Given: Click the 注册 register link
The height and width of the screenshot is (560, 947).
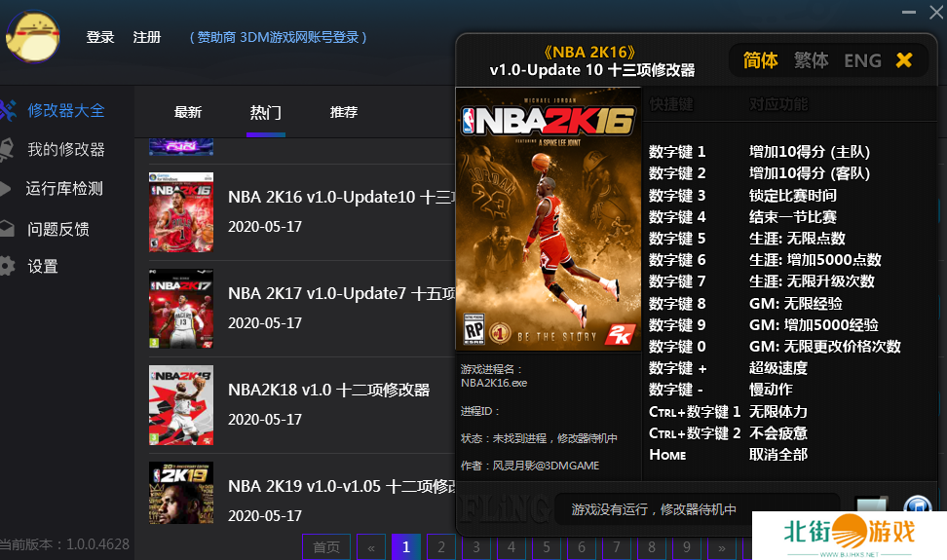Looking at the screenshot, I should (147, 37).
